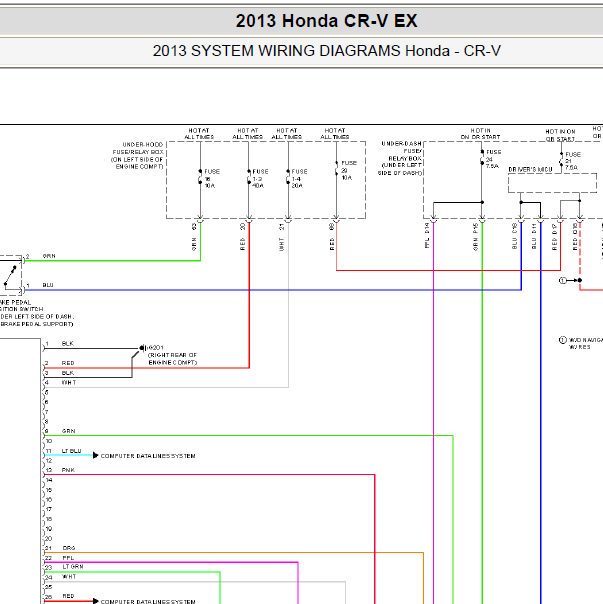The image size is (603, 604).
Task: Click the BLK label at connector pin 3
Action: click(68, 373)
